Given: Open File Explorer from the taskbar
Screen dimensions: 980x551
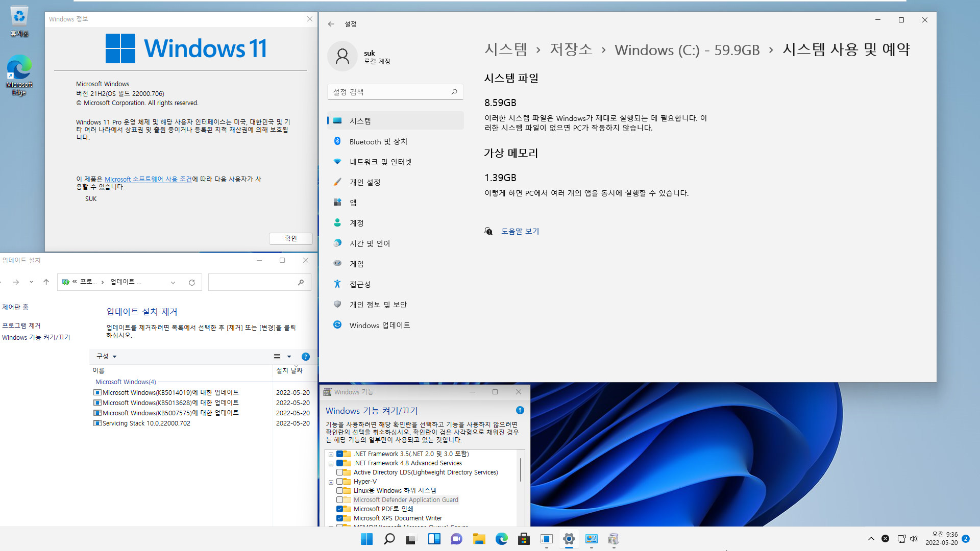Looking at the screenshot, I should pyautogui.click(x=479, y=539).
